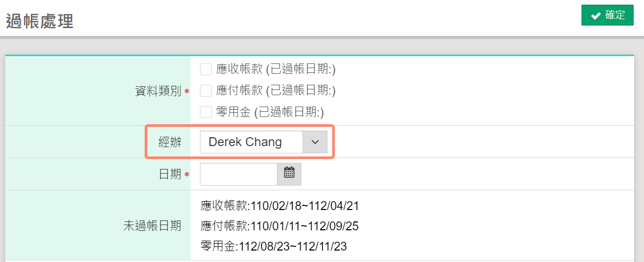The height and width of the screenshot is (262, 644).
Task: Focus the 日期 date input field
Action: tap(238, 174)
